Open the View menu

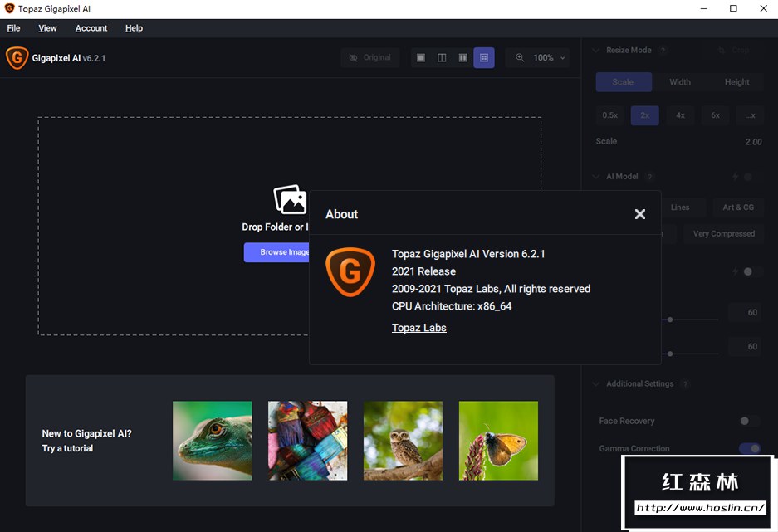point(47,28)
